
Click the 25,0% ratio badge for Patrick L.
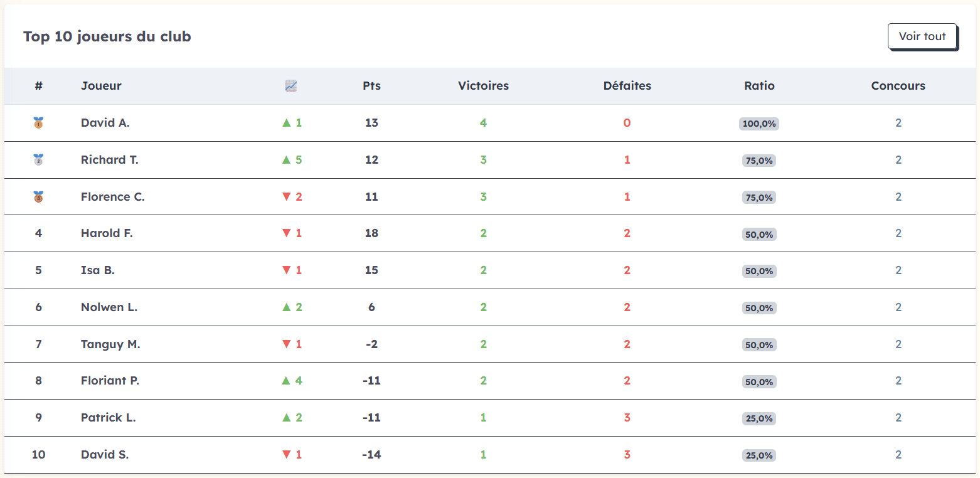[759, 418]
